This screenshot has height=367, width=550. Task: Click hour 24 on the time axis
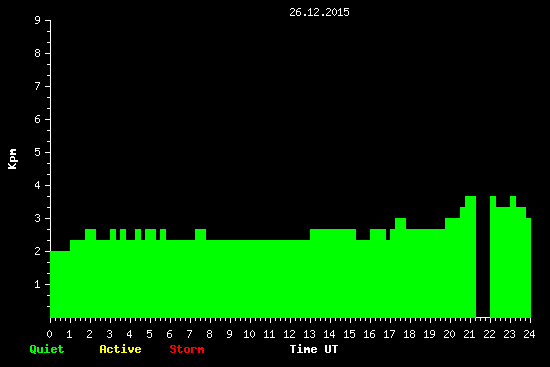click(x=529, y=334)
